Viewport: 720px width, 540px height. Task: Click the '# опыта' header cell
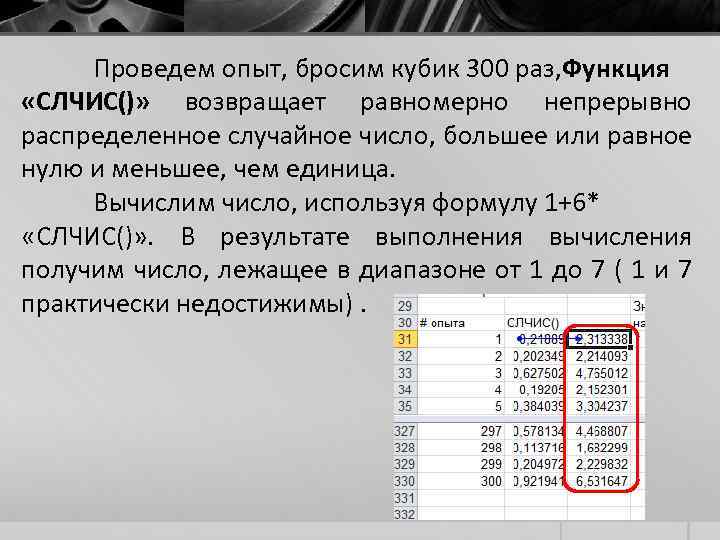pyautogui.click(x=461, y=323)
